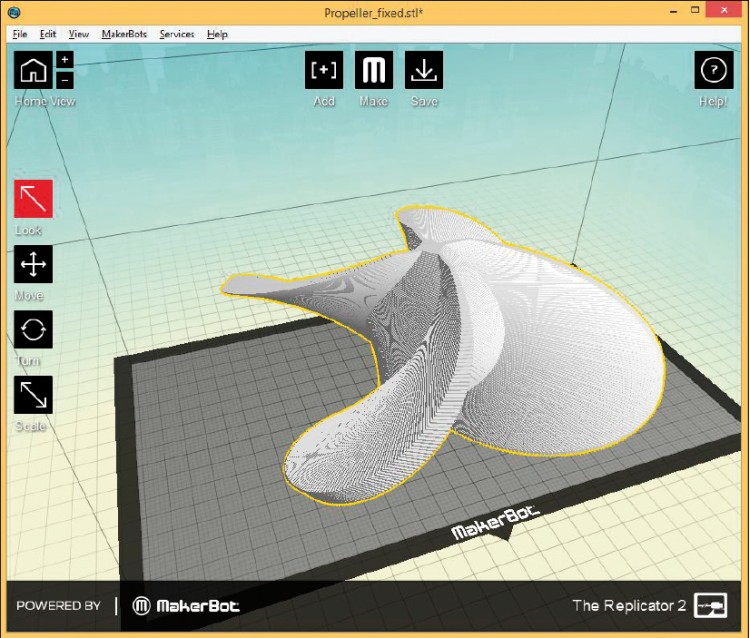This screenshot has width=750, height=638.
Task: Activate the Turn rotation tool
Action: (33, 329)
